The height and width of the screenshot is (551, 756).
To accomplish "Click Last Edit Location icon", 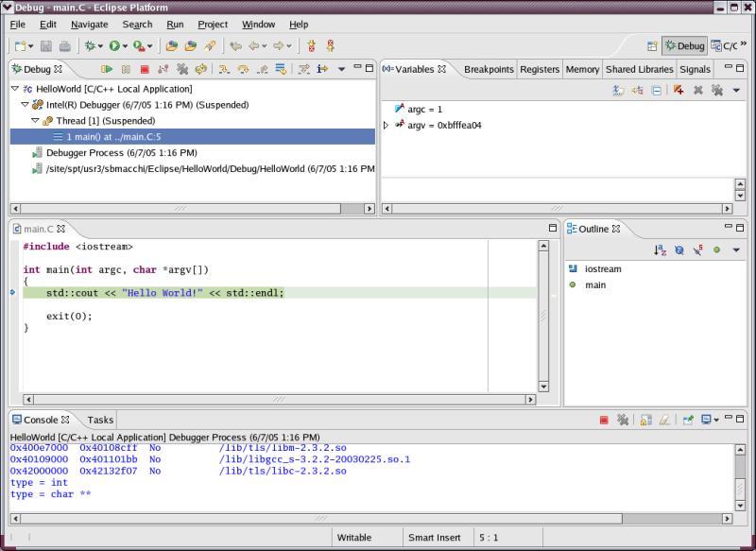I will [235, 46].
